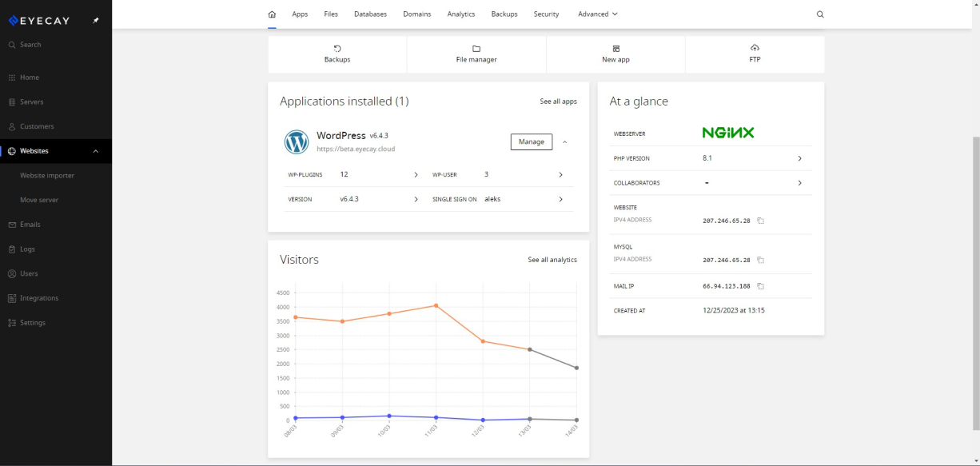Click the Applications installed (1) heading
980x466 pixels.
(x=345, y=102)
